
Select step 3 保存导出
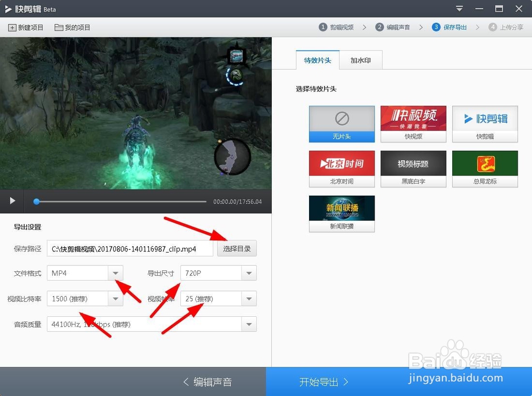[x=449, y=27]
